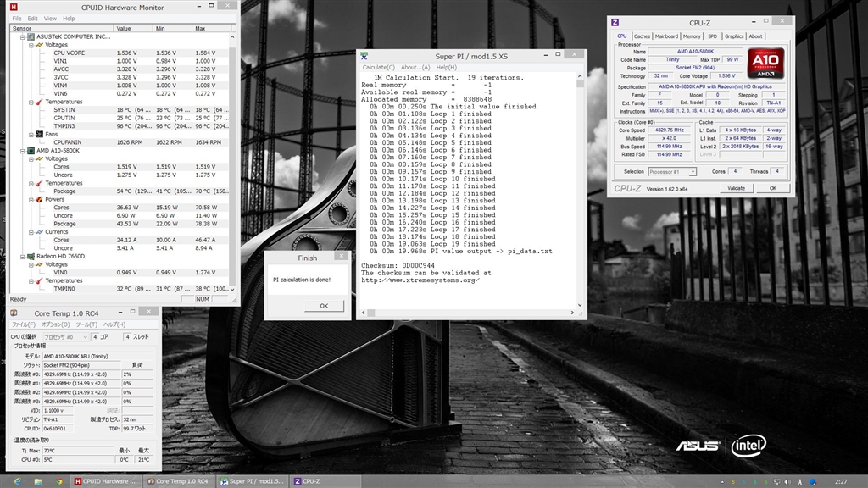Select the CPU tab in CPU-Z
The width and height of the screenshot is (868, 488).
622,36
